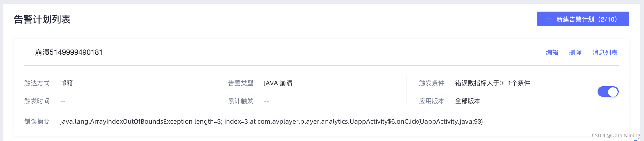Select plan name 崩溃5149999490181
This screenshot has width=644, height=141.
[69, 52]
